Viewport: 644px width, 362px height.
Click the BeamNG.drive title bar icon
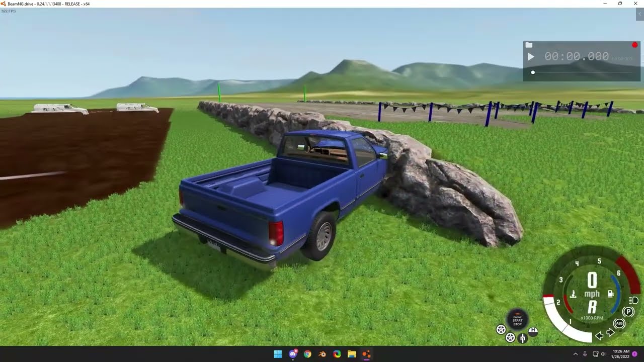point(4,4)
